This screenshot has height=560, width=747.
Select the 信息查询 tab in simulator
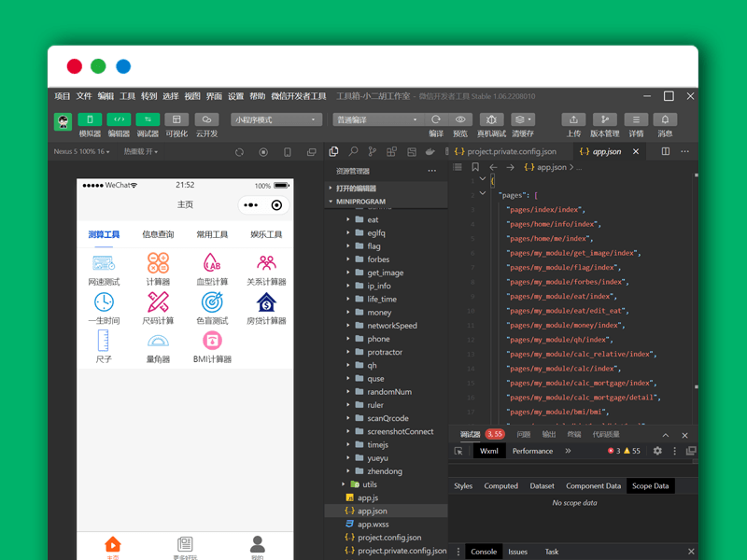pyautogui.click(x=158, y=234)
